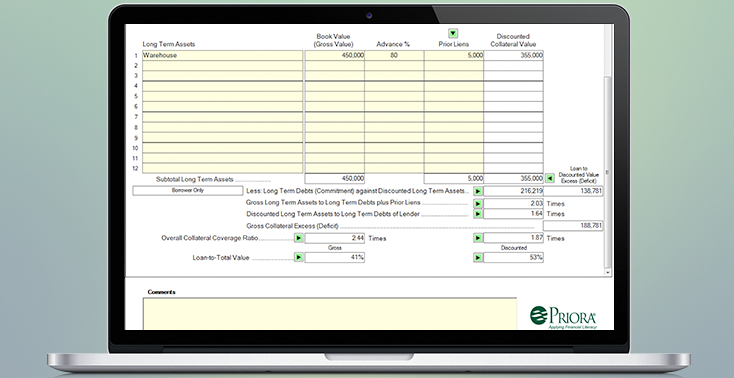Click green arrow for Gross Long Term Assets ratio

477,204
